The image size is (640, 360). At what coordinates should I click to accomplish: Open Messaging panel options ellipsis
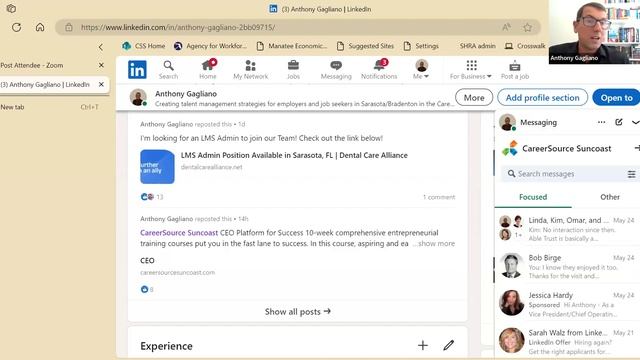601,122
